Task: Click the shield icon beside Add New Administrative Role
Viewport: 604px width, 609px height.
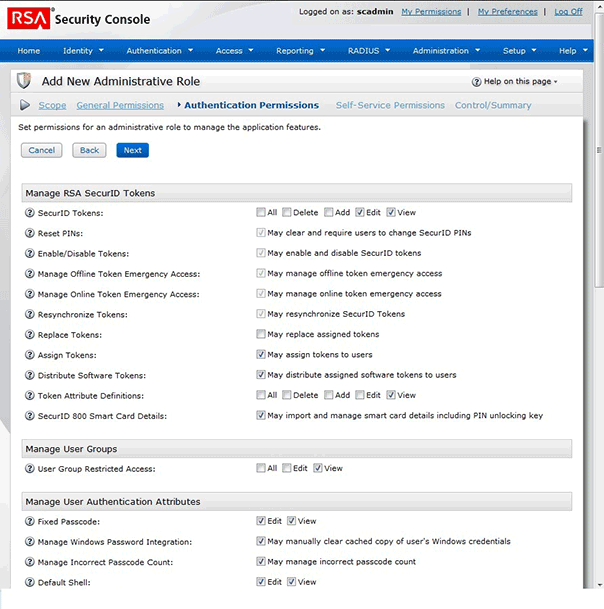Action: 24,81
